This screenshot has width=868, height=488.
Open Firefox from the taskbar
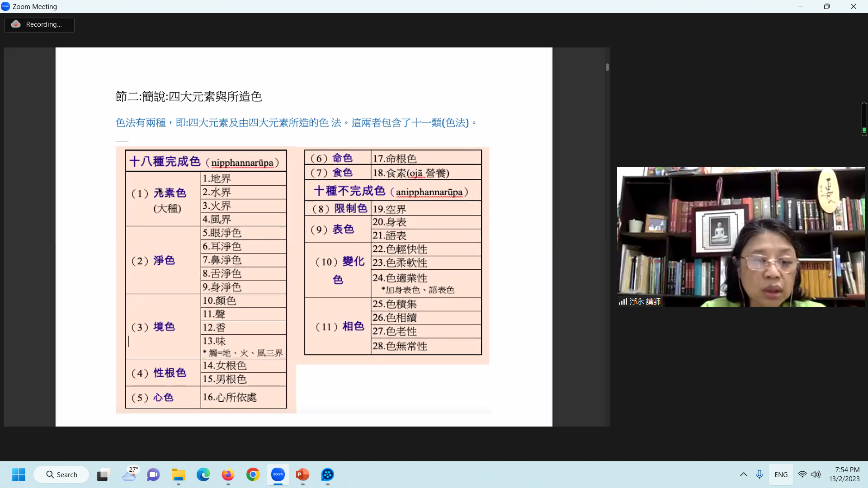click(x=228, y=474)
